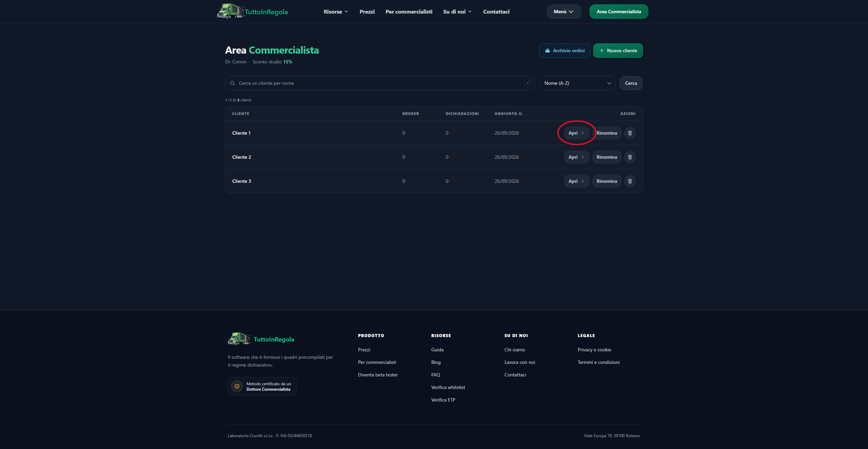Rename Cliente 2 with Rinomina

click(x=607, y=157)
